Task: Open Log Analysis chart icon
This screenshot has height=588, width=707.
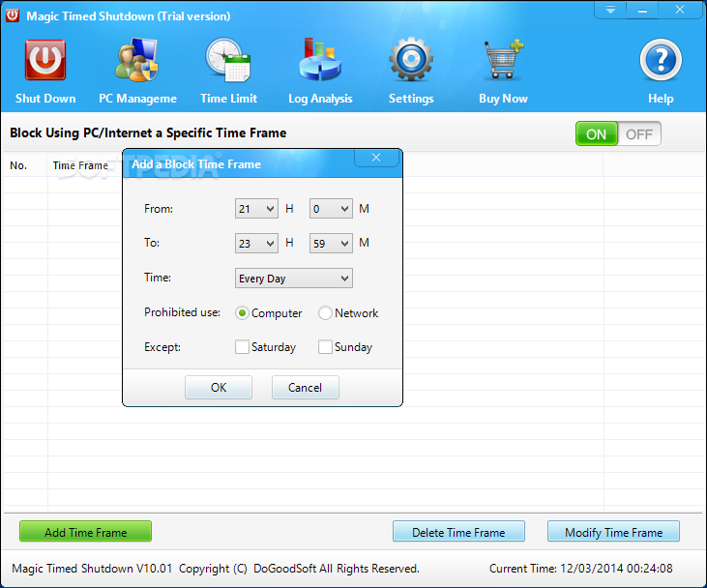Action: (x=320, y=60)
